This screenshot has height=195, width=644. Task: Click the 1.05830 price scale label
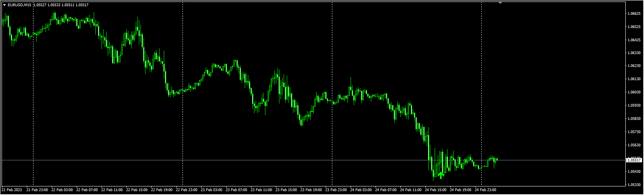(634, 119)
